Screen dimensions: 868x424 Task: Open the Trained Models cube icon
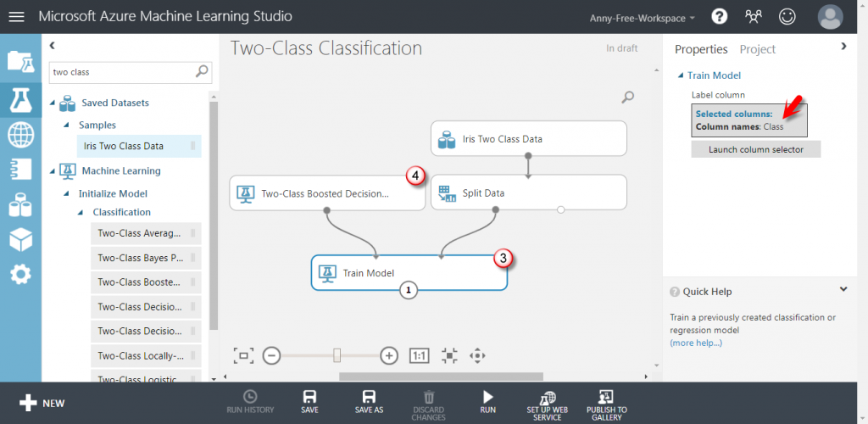tap(20, 240)
